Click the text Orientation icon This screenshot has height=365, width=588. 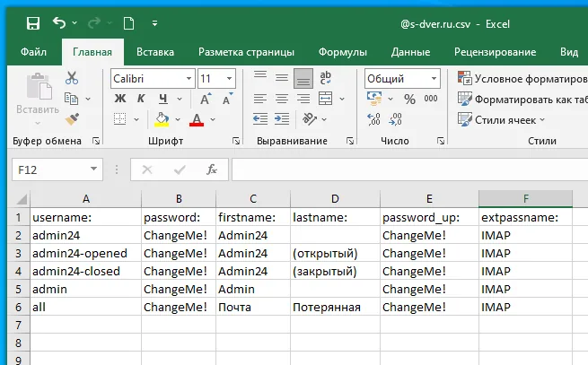point(310,119)
